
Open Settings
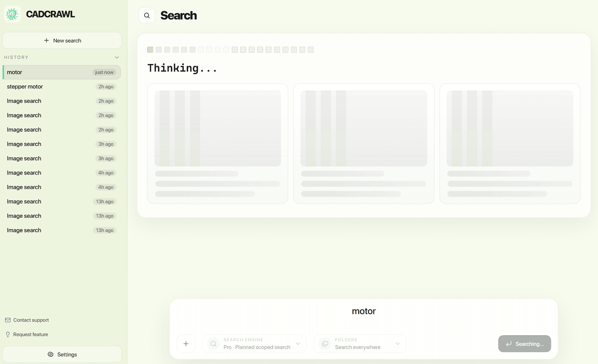coord(62,355)
